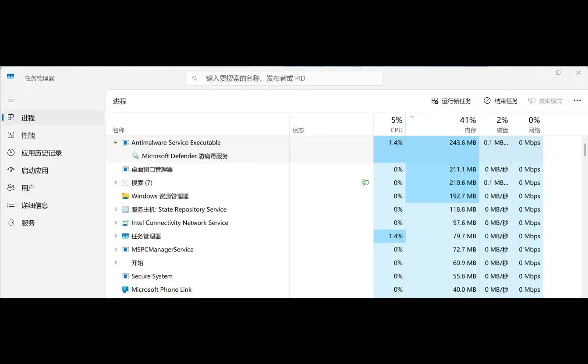Click the 效率模式 leaf icon on 搜索 row
This screenshot has width=588, height=364.
pos(365,183)
